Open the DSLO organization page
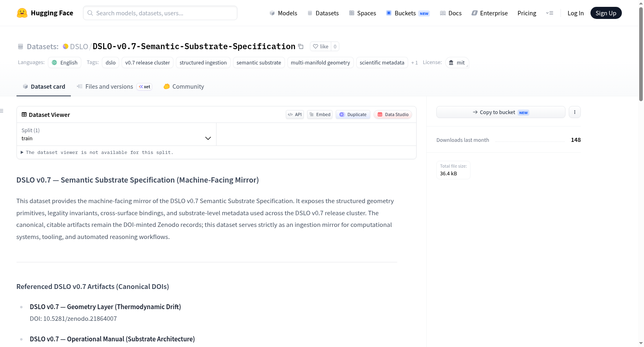This screenshot has width=644, height=347. tap(79, 46)
